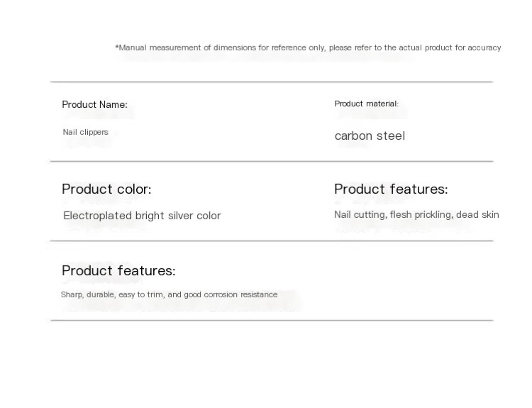Select the Nail clippers text

pyautogui.click(x=86, y=132)
